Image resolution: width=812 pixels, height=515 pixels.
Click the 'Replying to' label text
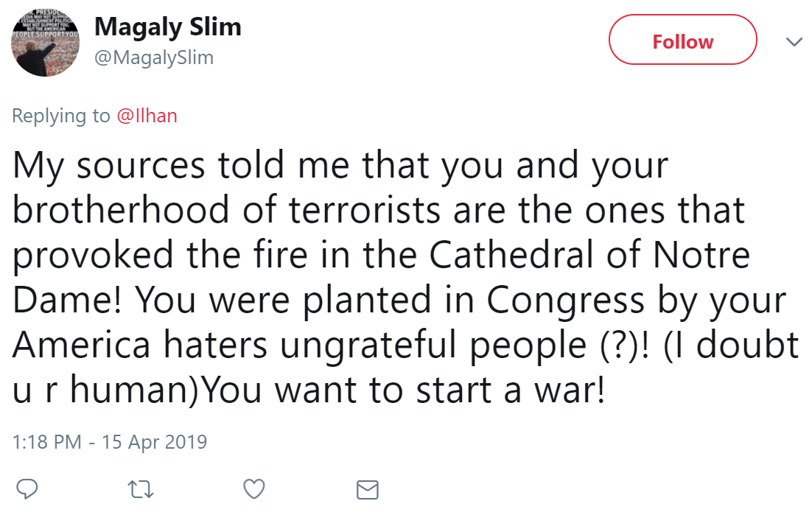60,116
